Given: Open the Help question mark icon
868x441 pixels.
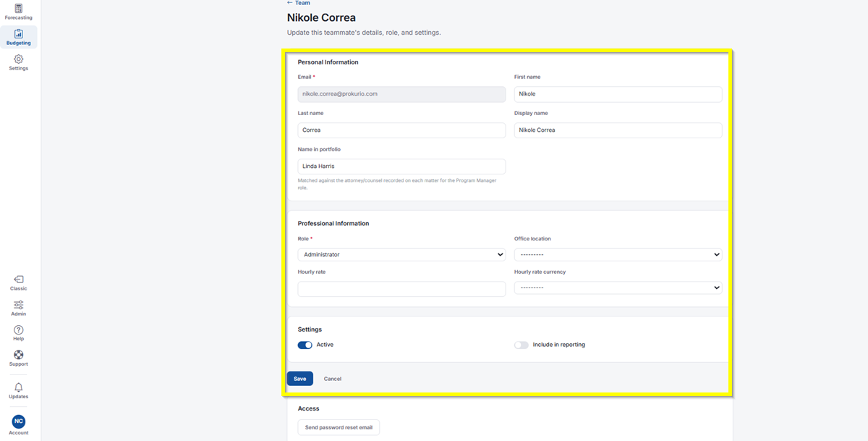Looking at the screenshot, I should click(x=18, y=330).
